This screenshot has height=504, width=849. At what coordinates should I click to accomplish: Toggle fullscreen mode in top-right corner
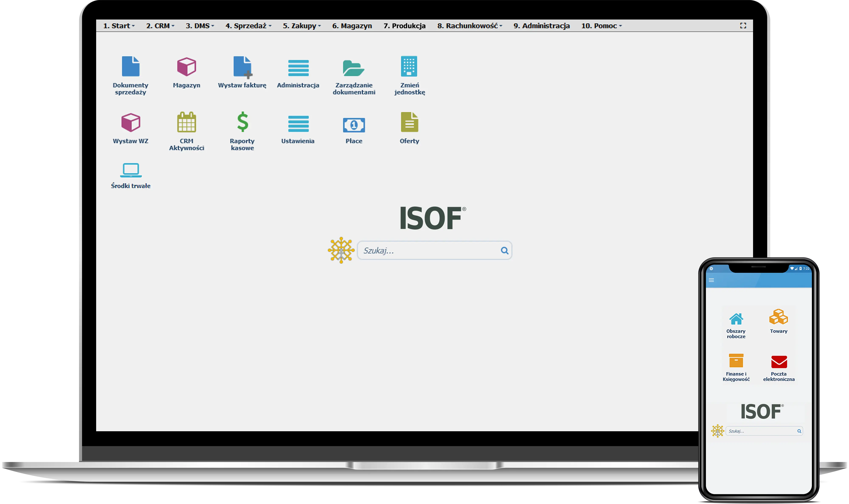click(743, 26)
